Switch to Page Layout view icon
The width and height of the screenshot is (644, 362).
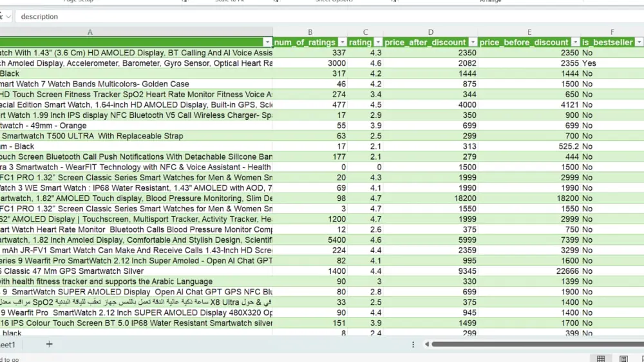tap(623, 359)
